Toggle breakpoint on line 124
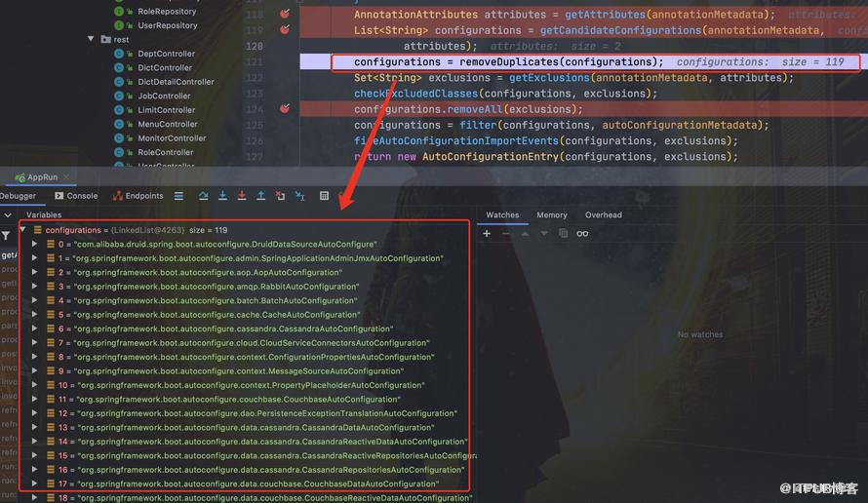Screen dimensions: 868x503 [x=285, y=109]
